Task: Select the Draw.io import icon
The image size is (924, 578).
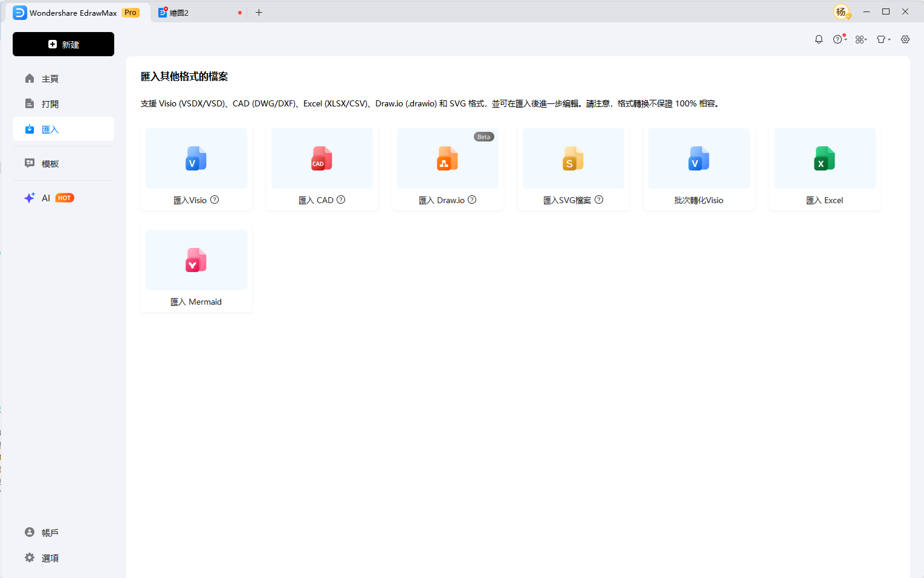Action: click(447, 158)
